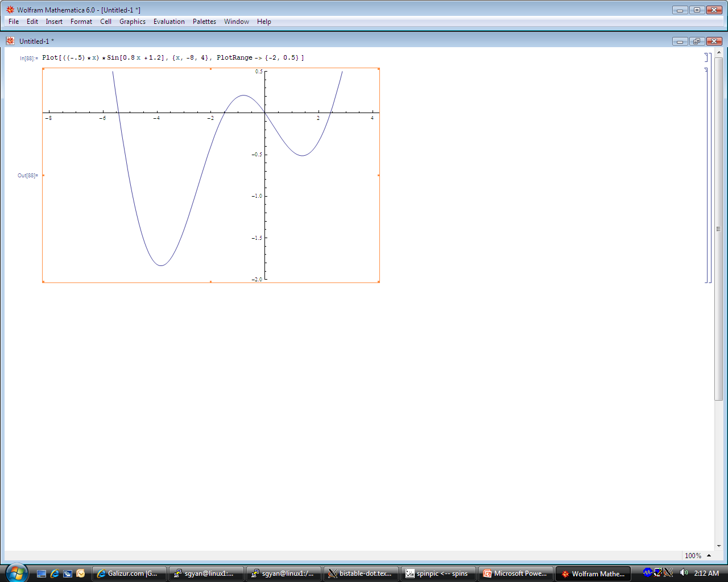728x582 pixels.
Task: Switch to Microsoft PowerPoint taskbar button
Action: [x=515, y=573]
